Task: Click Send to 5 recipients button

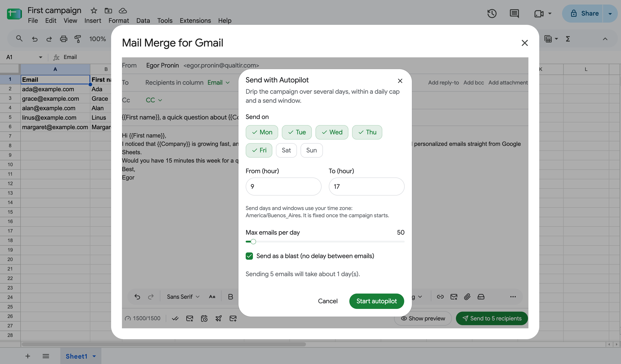Action: point(492,318)
